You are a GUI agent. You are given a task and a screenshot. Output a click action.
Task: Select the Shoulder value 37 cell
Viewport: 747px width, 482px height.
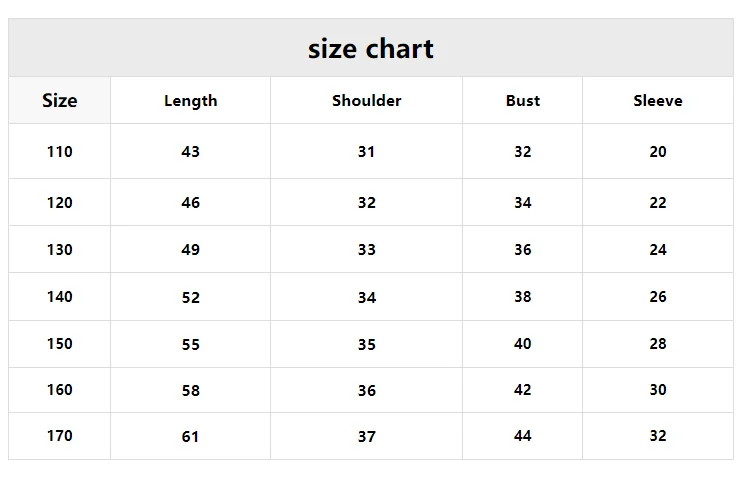tap(366, 436)
